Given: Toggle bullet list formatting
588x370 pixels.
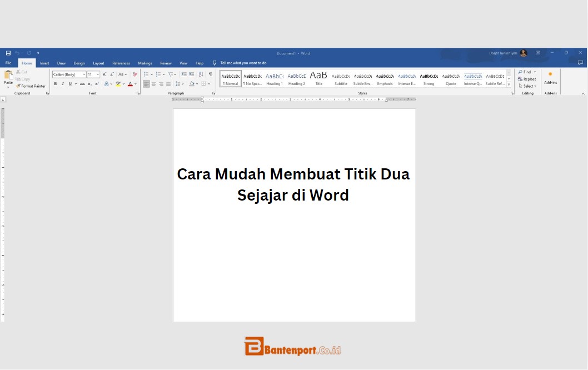Looking at the screenshot, I should click(147, 73).
